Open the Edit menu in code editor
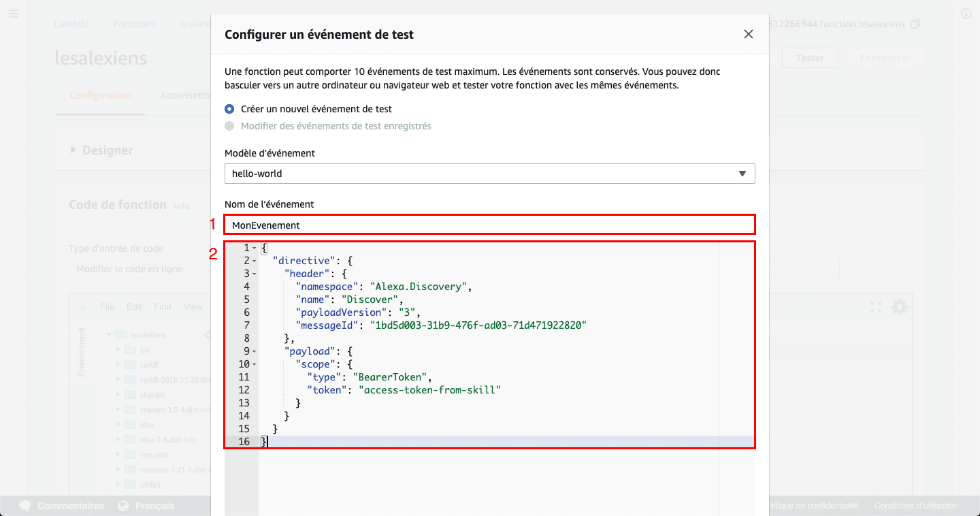The width and height of the screenshot is (980, 516). 134,307
